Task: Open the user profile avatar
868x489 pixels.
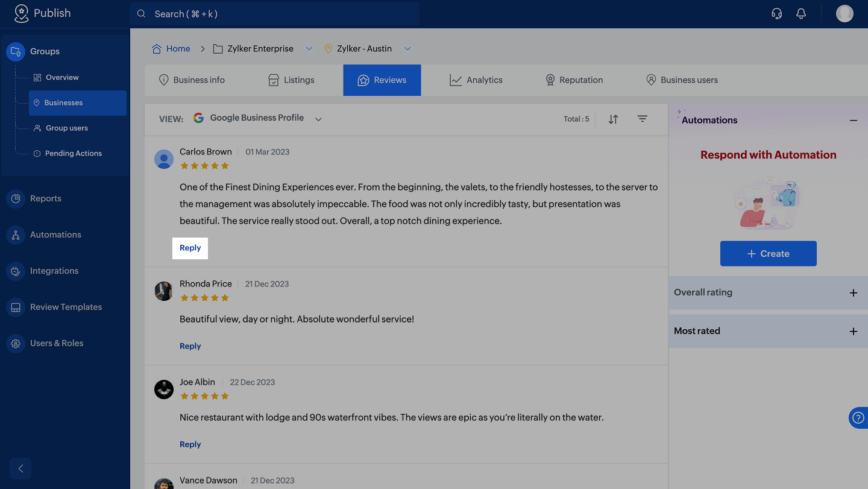Action: point(844,13)
